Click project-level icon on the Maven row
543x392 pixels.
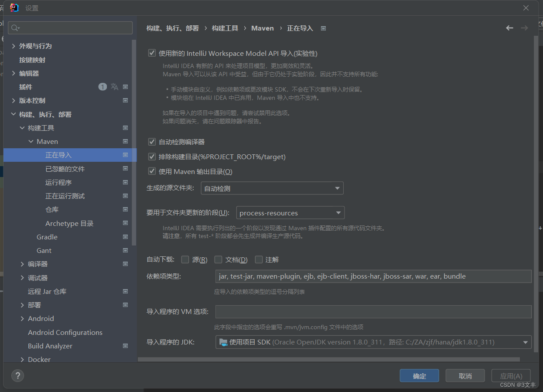click(126, 141)
